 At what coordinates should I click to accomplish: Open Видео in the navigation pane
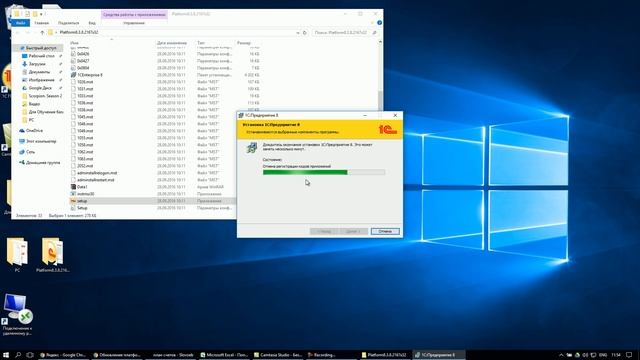point(34,104)
